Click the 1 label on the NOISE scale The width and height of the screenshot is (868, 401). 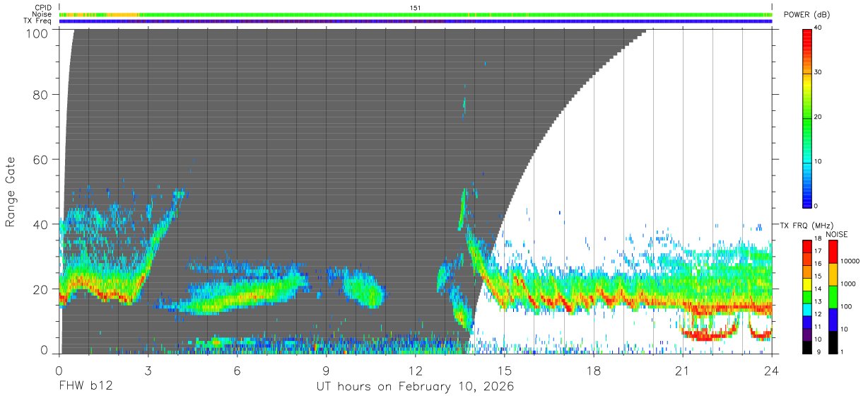pos(841,351)
